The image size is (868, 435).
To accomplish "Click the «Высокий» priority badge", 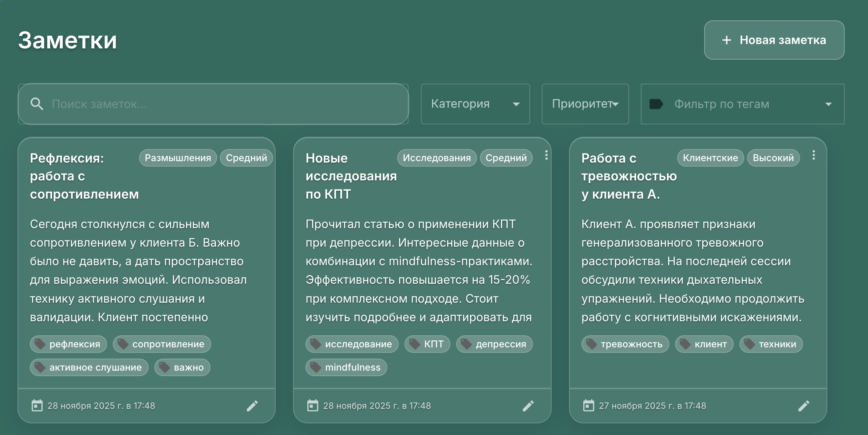I will pos(773,157).
